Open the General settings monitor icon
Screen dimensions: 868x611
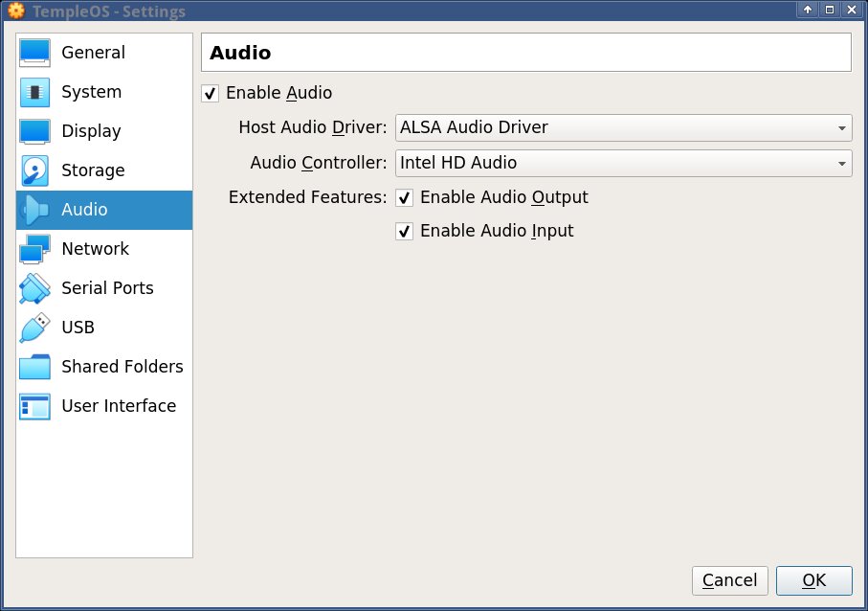(34, 53)
